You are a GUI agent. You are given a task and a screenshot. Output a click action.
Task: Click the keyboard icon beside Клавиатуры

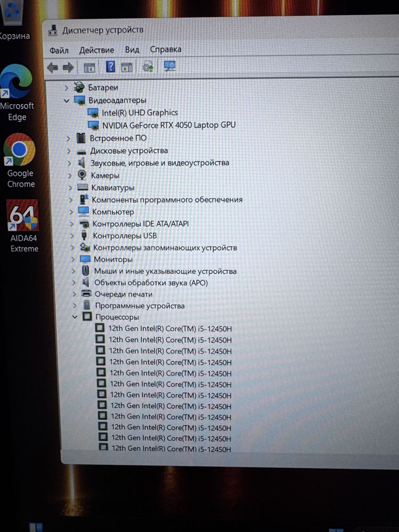(83, 187)
